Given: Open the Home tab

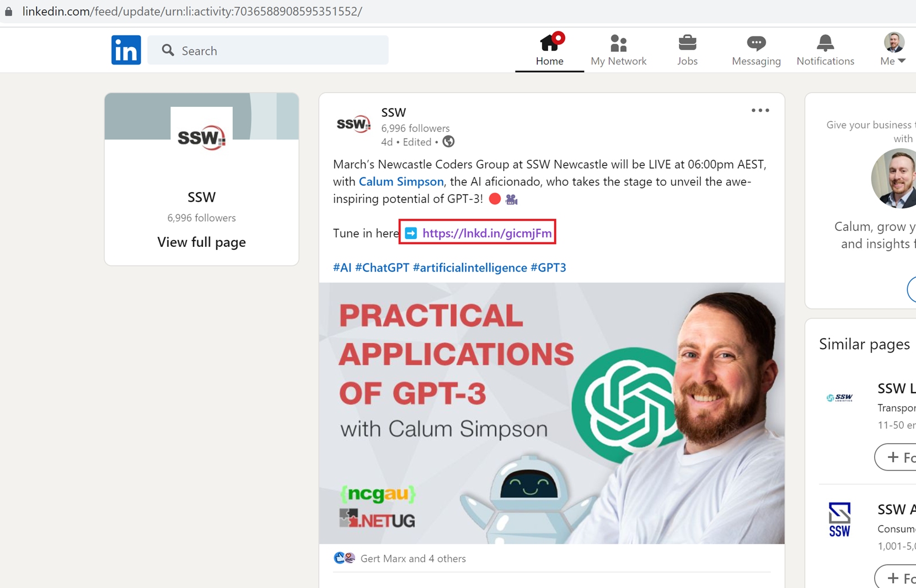Looking at the screenshot, I should 549,50.
